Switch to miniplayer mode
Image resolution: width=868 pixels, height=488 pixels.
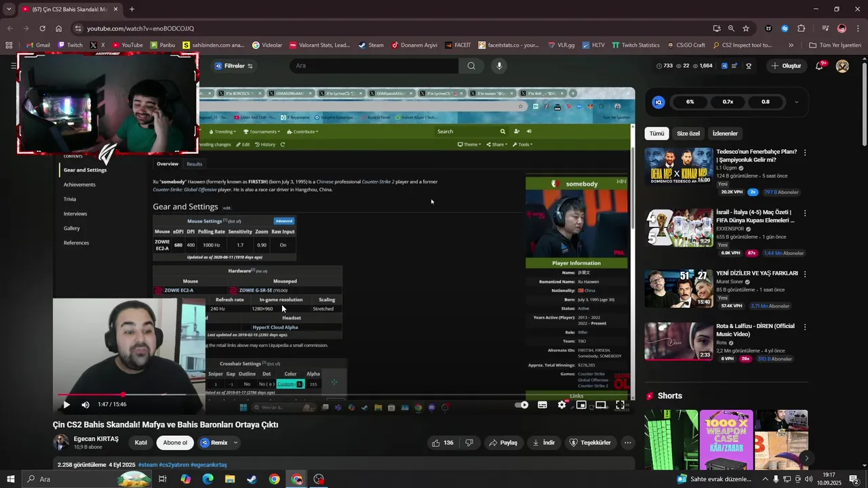581,405
